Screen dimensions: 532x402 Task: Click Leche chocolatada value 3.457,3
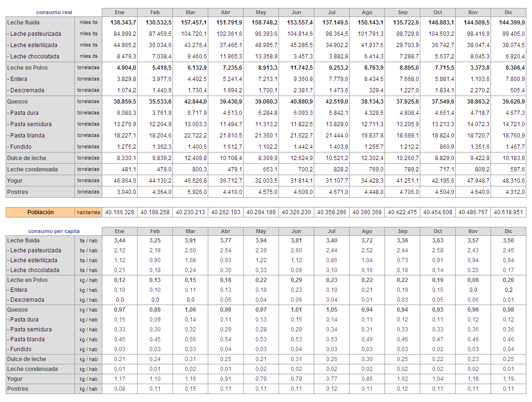pyautogui.click(x=303, y=56)
